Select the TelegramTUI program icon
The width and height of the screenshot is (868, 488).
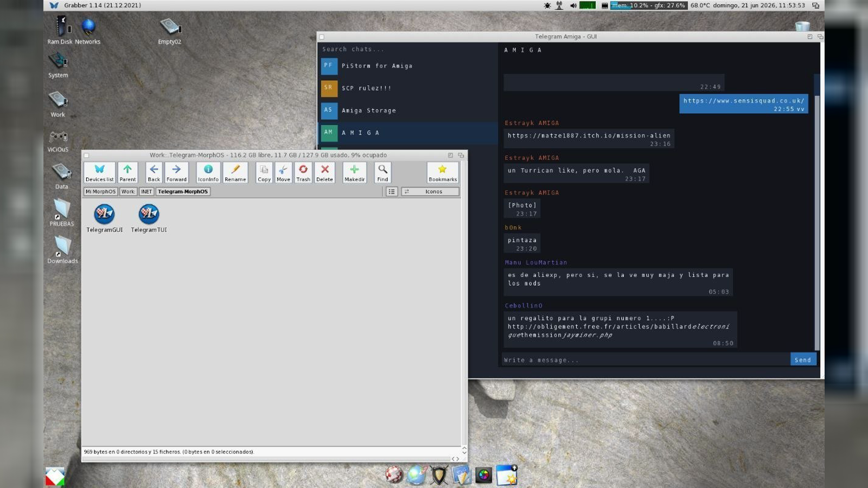(149, 219)
